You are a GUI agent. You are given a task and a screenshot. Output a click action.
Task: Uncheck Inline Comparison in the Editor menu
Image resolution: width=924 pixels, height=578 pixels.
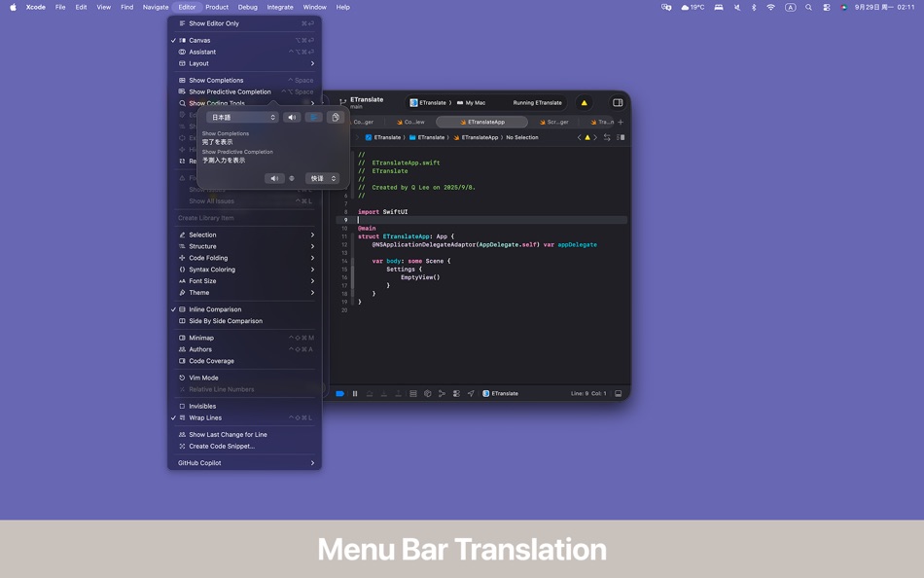tap(214, 309)
